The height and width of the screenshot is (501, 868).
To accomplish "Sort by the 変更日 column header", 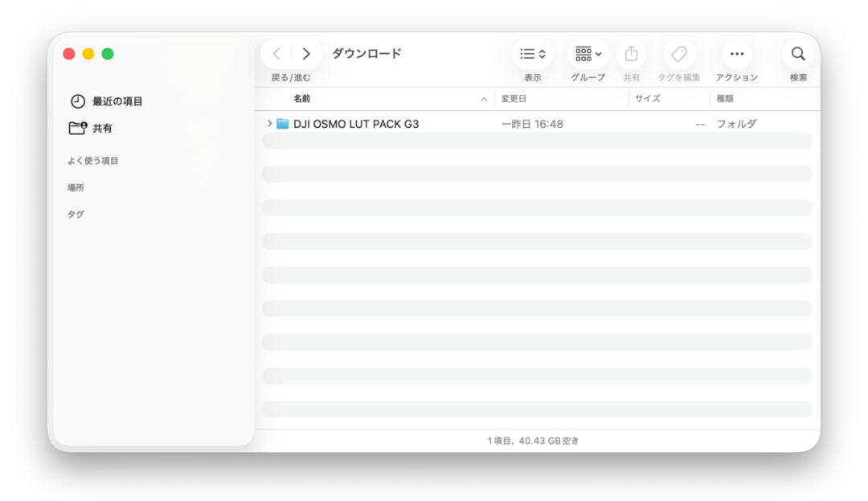I will 514,99.
